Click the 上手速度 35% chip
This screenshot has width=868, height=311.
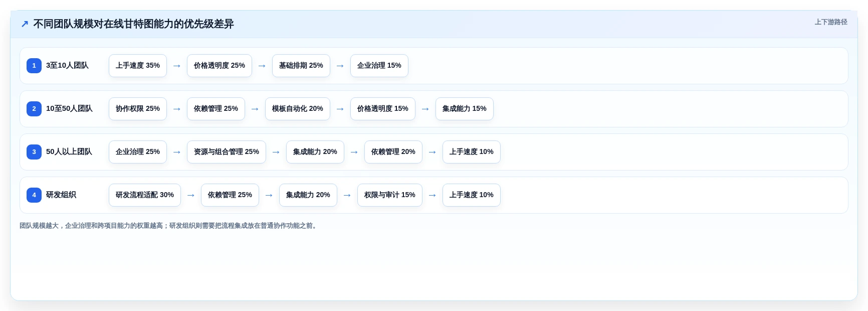coord(138,66)
